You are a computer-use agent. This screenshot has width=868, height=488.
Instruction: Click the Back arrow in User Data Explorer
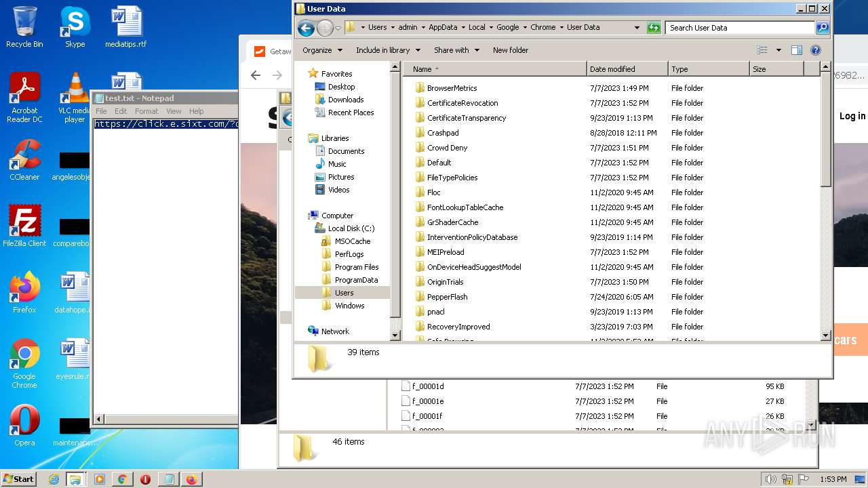click(306, 28)
